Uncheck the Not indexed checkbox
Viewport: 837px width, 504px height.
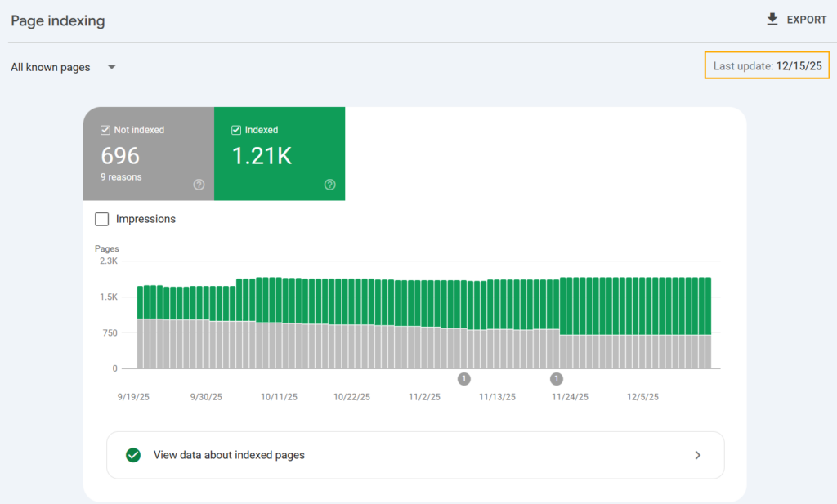(105, 130)
